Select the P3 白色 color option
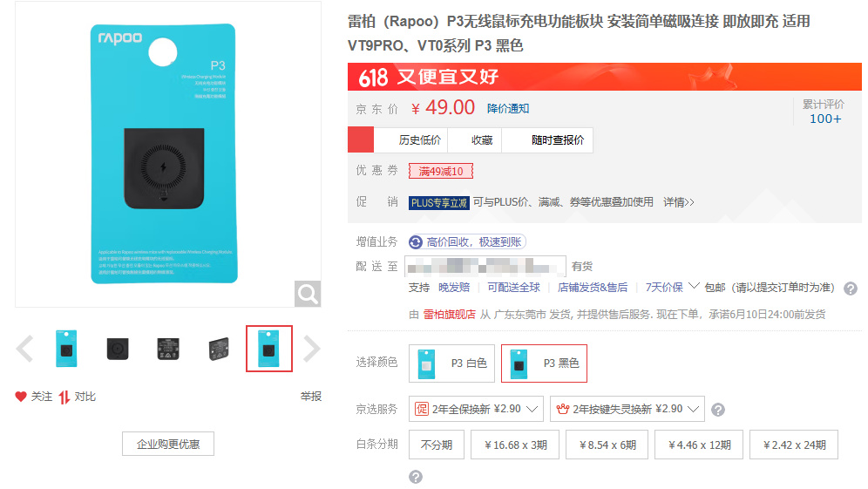 point(451,363)
